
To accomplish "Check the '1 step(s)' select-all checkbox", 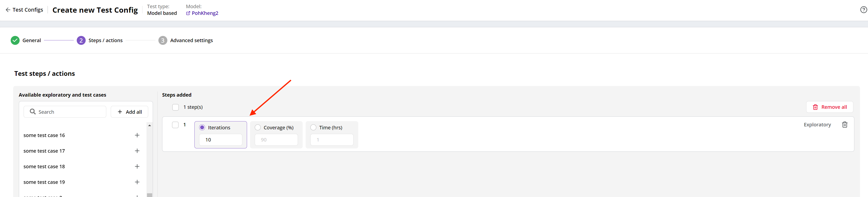I will (176, 107).
